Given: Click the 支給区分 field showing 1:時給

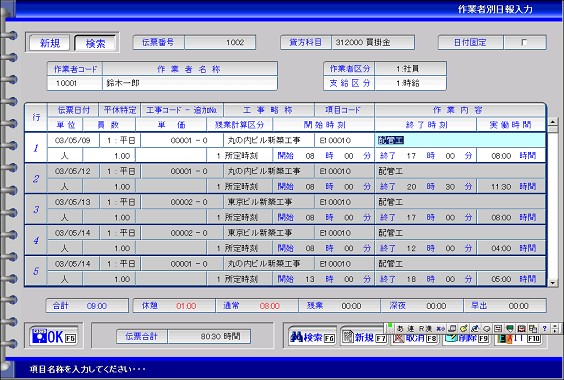Looking at the screenshot, I should (410, 83).
